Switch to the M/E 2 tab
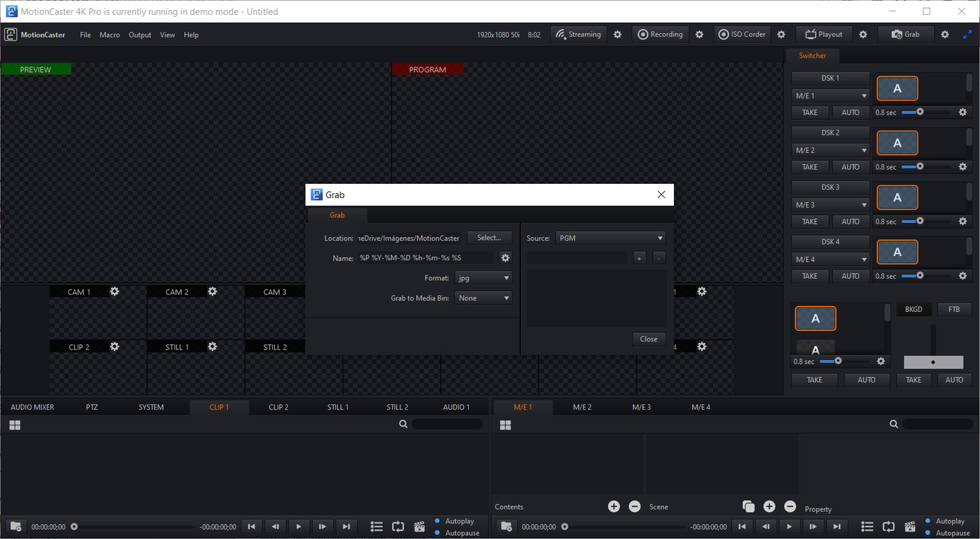This screenshot has height=539, width=980. tap(582, 407)
